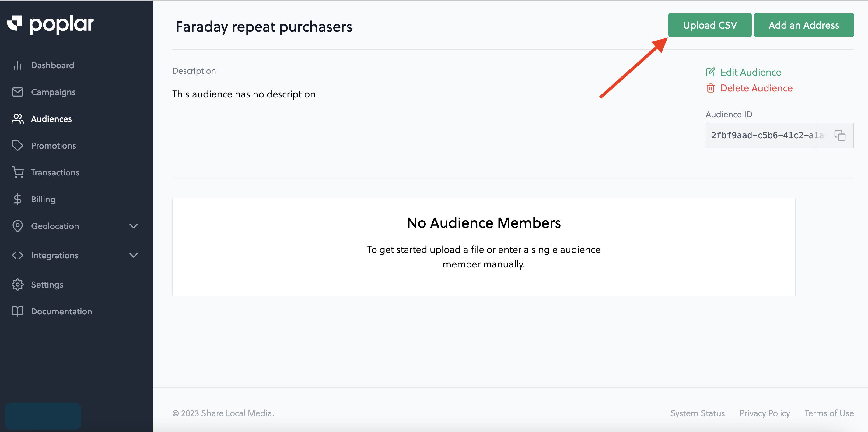Click the Billing dollar sign icon
The height and width of the screenshot is (432, 868).
(x=18, y=199)
